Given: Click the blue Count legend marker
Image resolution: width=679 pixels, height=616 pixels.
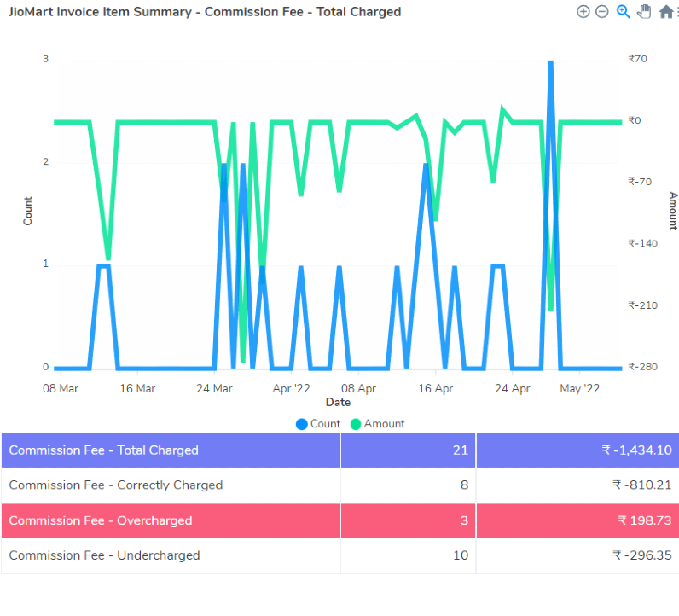Looking at the screenshot, I should pos(302,424).
